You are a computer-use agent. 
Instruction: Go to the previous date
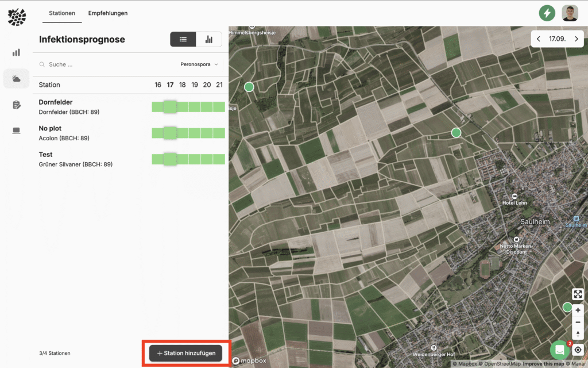click(539, 39)
